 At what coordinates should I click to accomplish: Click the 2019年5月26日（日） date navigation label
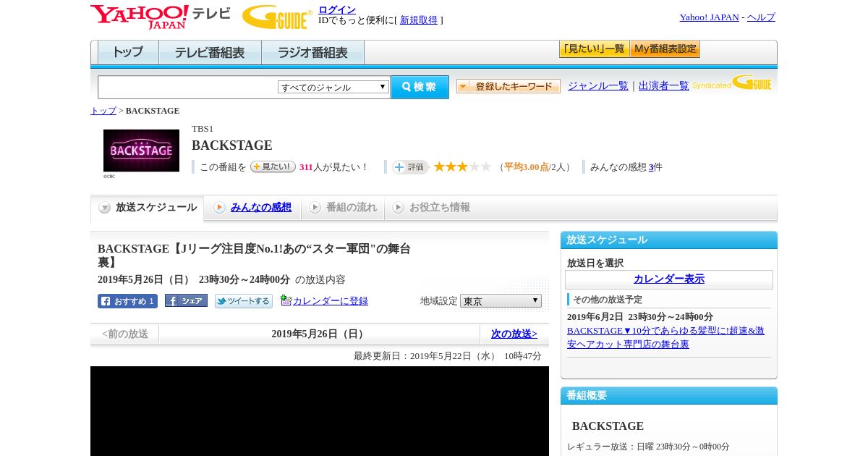point(319,334)
